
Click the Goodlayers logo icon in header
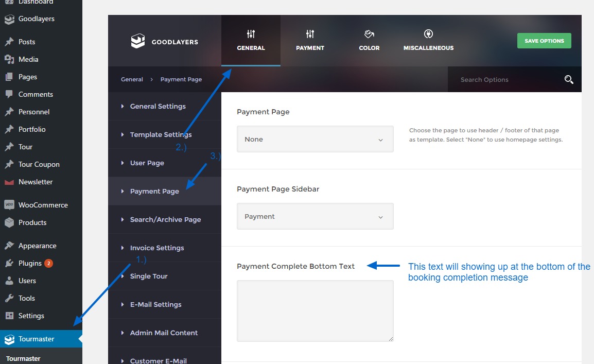tap(138, 42)
